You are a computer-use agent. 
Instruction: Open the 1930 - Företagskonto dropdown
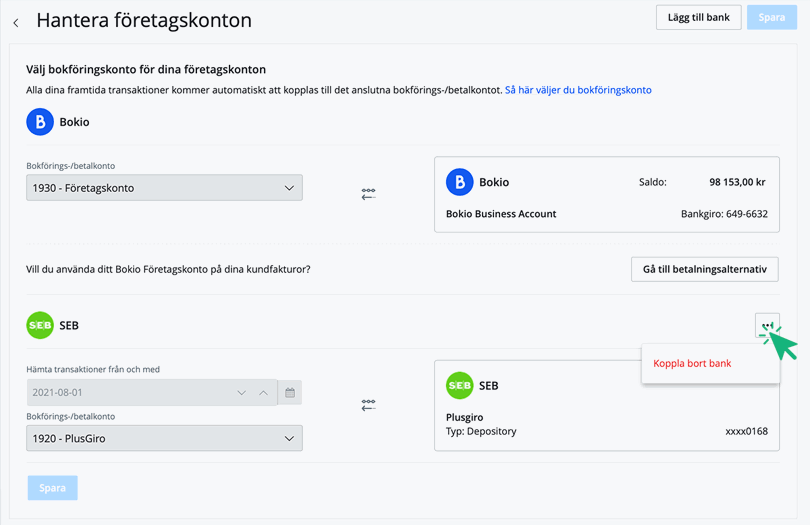pyautogui.click(x=164, y=188)
